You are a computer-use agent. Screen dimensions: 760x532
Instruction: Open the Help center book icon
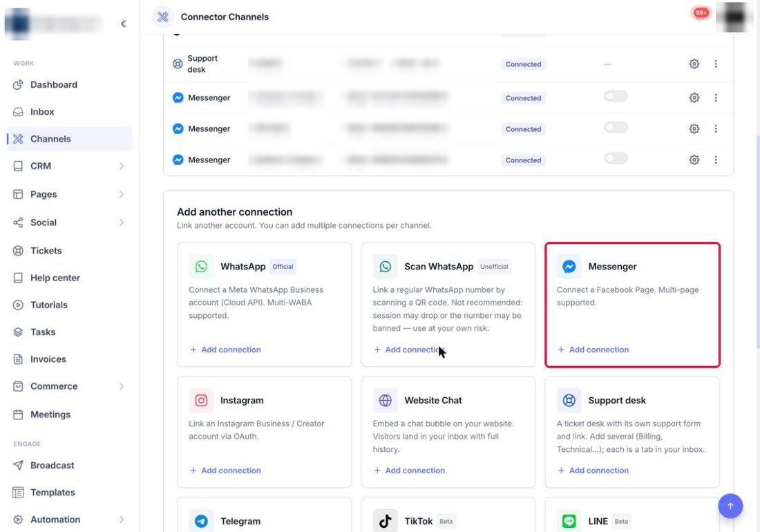(18, 278)
